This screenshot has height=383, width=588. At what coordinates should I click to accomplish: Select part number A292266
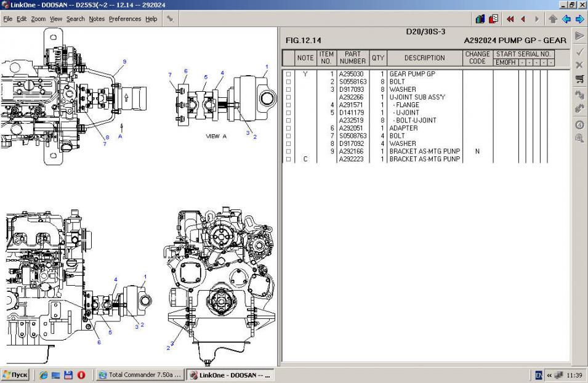tap(352, 97)
